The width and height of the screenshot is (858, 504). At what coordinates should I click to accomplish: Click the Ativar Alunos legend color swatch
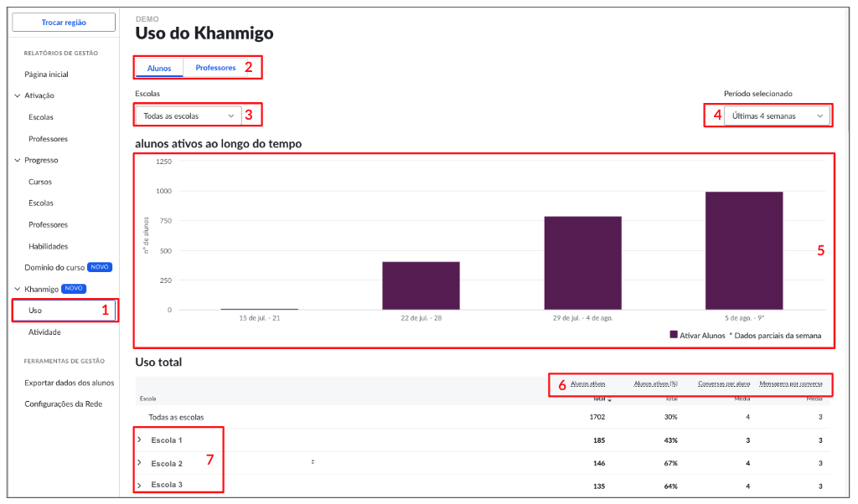(674, 335)
